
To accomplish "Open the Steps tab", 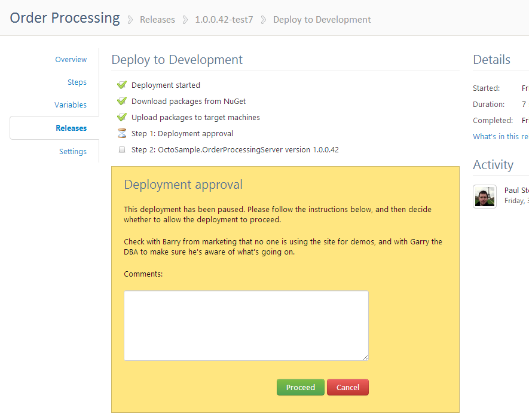I will click(x=77, y=82).
